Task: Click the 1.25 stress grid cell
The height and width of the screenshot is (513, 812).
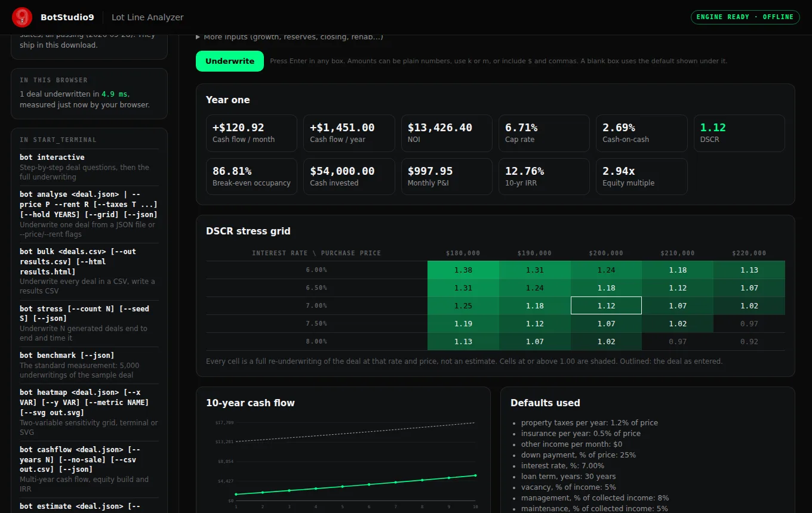Action: pyautogui.click(x=463, y=306)
